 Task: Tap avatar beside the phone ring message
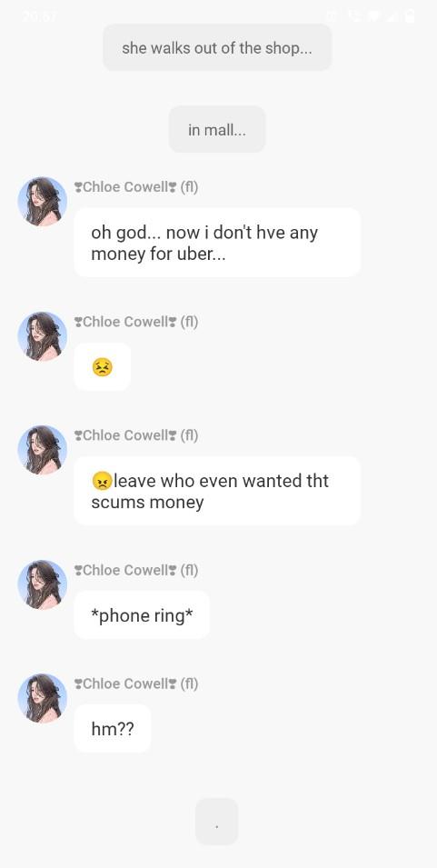click(43, 584)
